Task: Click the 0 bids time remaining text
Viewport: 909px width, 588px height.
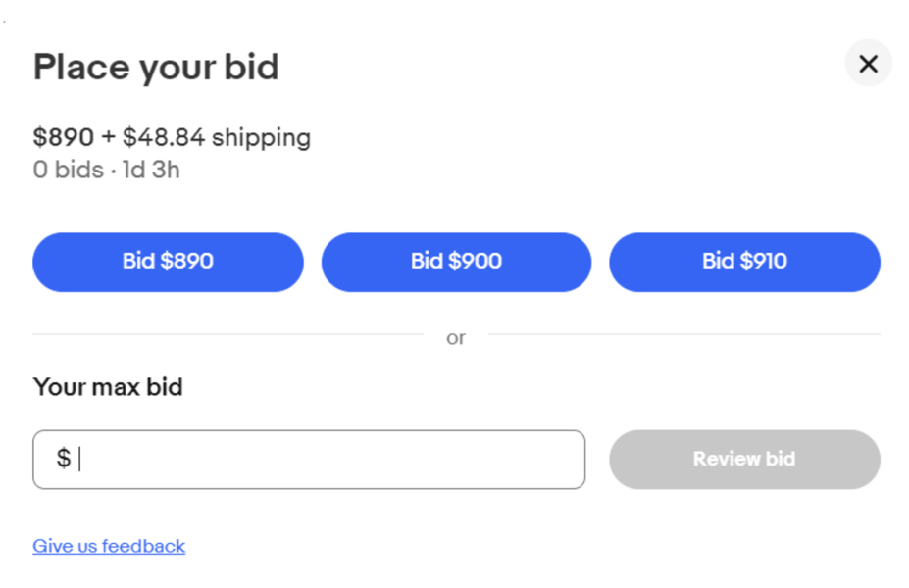Action: coord(106,170)
